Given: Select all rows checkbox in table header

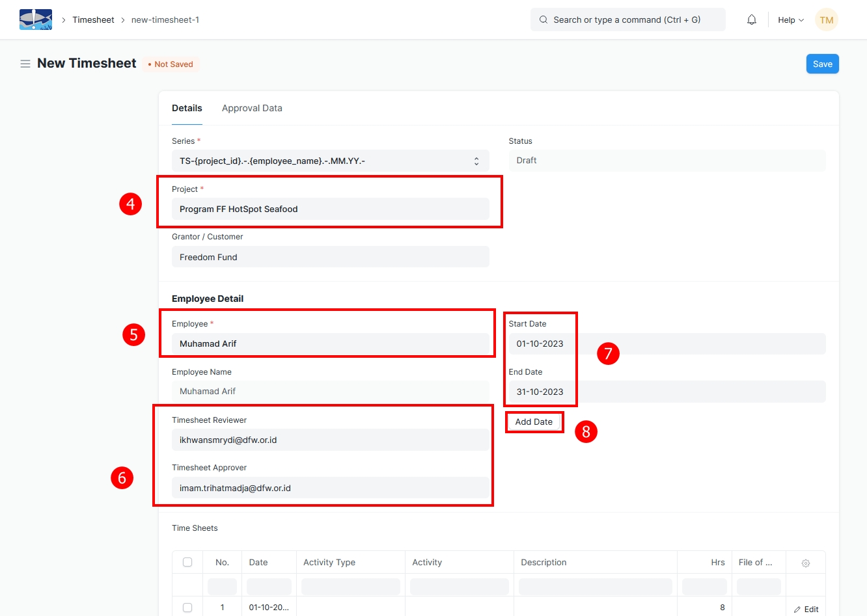Looking at the screenshot, I should tap(187, 562).
